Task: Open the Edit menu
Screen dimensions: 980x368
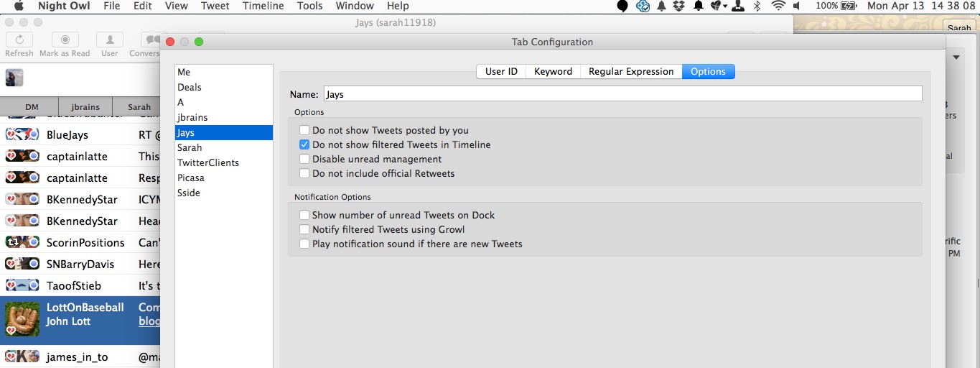Action: [x=143, y=6]
